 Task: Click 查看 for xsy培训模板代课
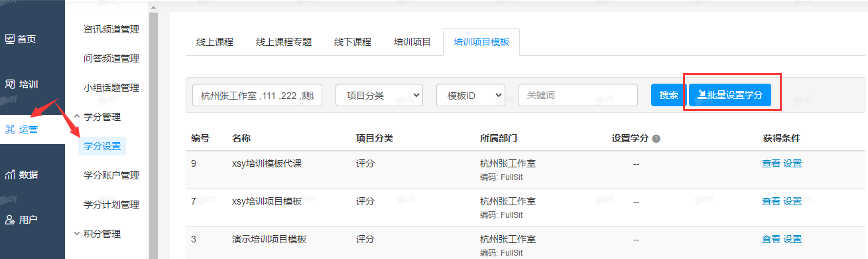click(771, 163)
